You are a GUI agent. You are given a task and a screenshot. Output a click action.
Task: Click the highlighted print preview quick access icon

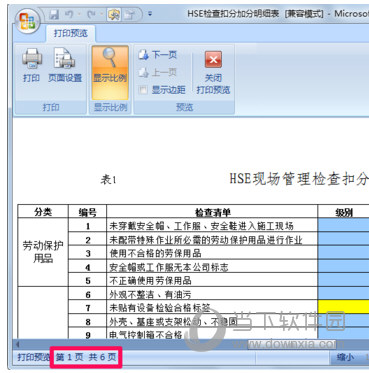point(114,14)
